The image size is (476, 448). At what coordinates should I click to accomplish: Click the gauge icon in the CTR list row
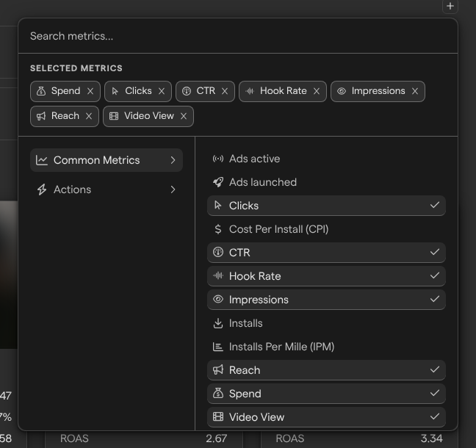pyautogui.click(x=218, y=252)
